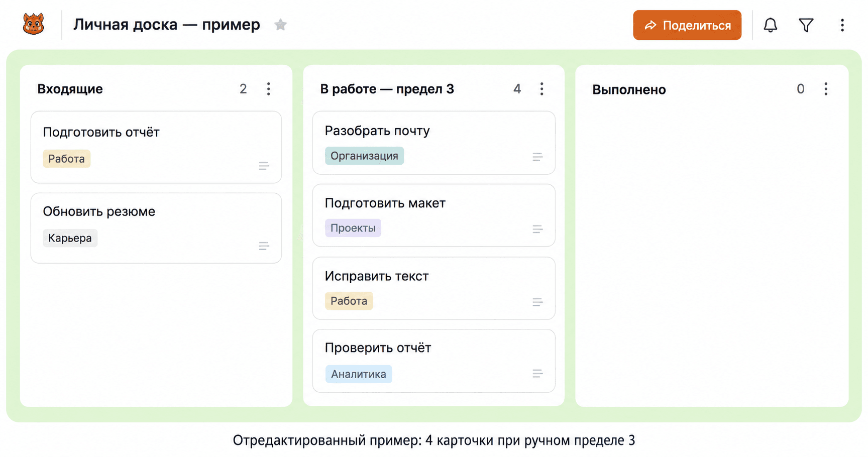The height and width of the screenshot is (457, 868).
Task: Open the Подготовить отчёт card
Action: (x=156, y=147)
